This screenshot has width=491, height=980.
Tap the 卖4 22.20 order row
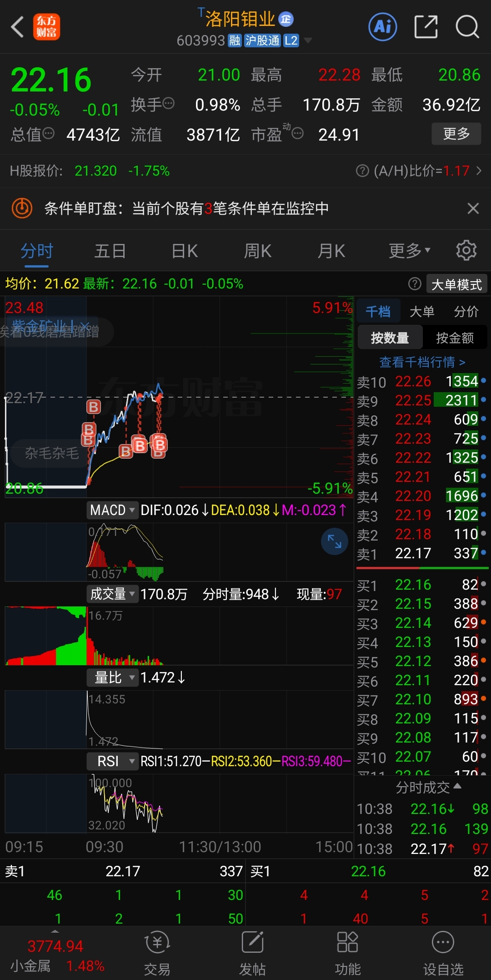coord(422,496)
